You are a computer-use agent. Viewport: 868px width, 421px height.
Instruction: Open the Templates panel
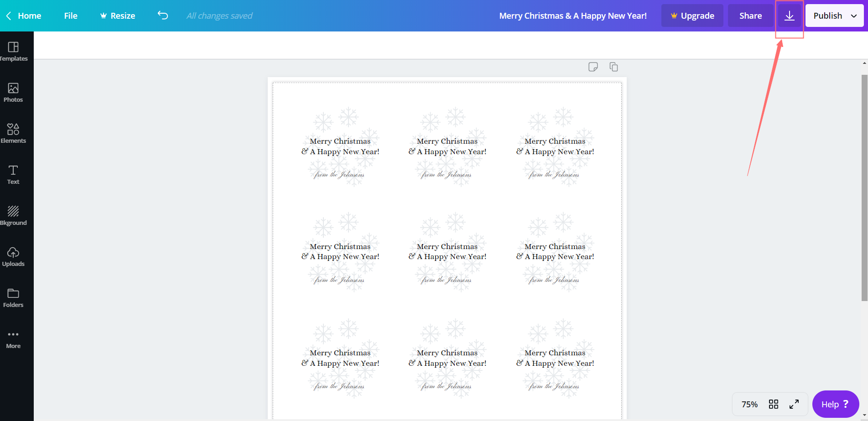(14, 50)
